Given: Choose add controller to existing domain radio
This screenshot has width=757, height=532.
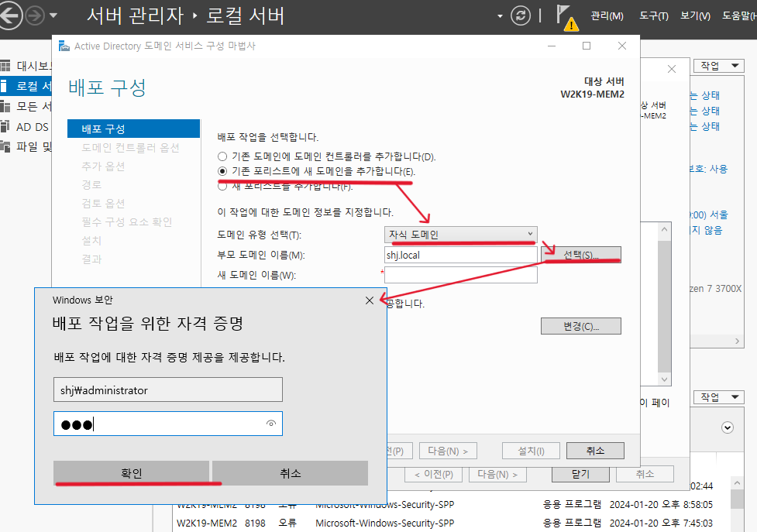Looking at the screenshot, I should [x=222, y=156].
